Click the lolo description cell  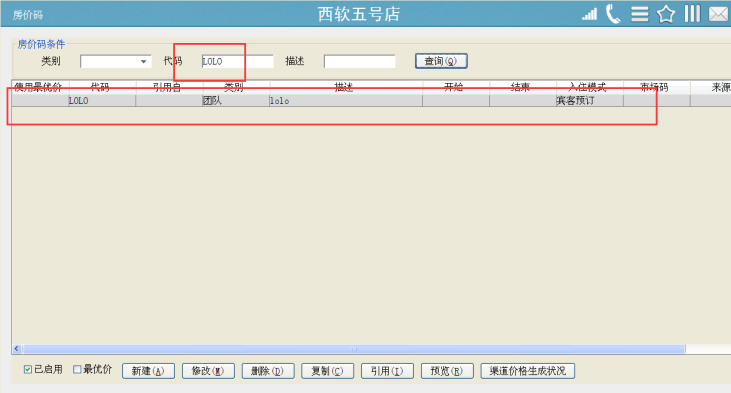pyautogui.click(x=345, y=101)
